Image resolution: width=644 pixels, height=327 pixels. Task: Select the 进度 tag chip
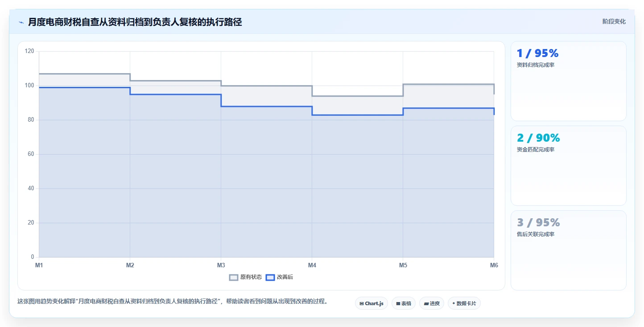(432, 303)
